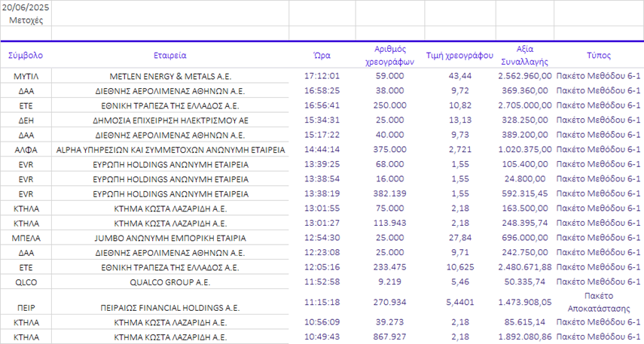
Task: Select ΠΕΙΡΑΙΩΣ FINANCIAL HOLDINGS A.E. cell
Action: pyautogui.click(x=170, y=308)
